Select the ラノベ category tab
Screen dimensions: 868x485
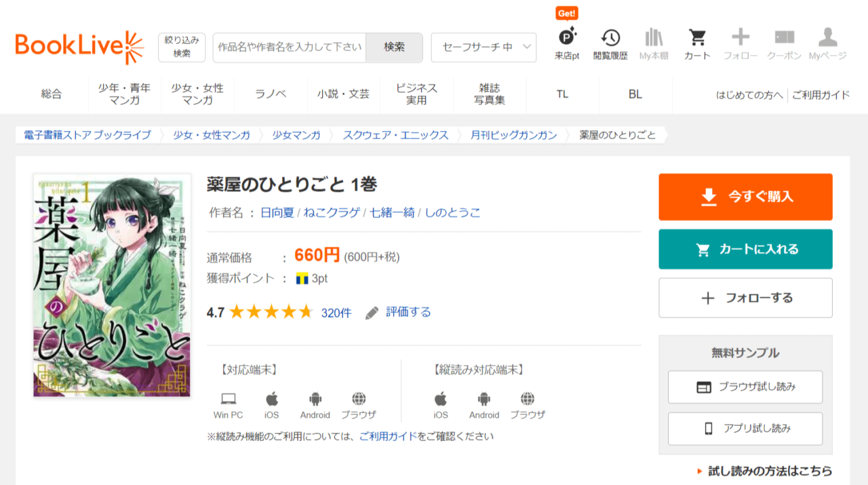[x=271, y=94]
